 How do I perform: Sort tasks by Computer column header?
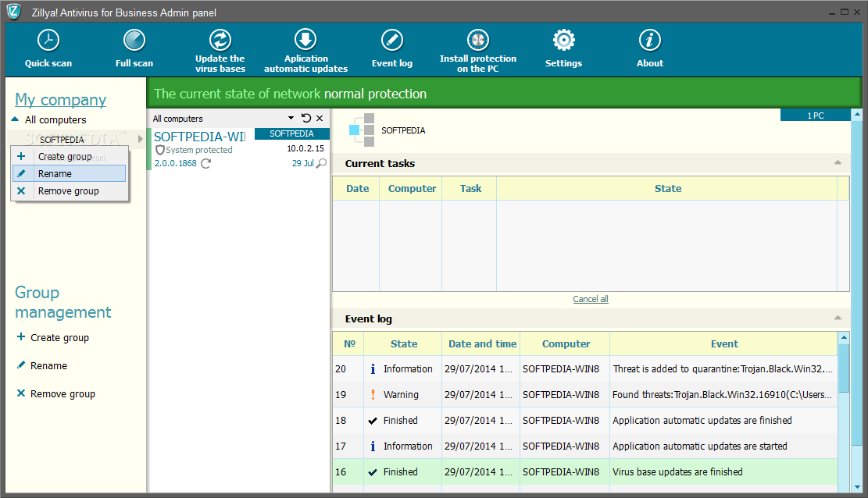tap(411, 189)
